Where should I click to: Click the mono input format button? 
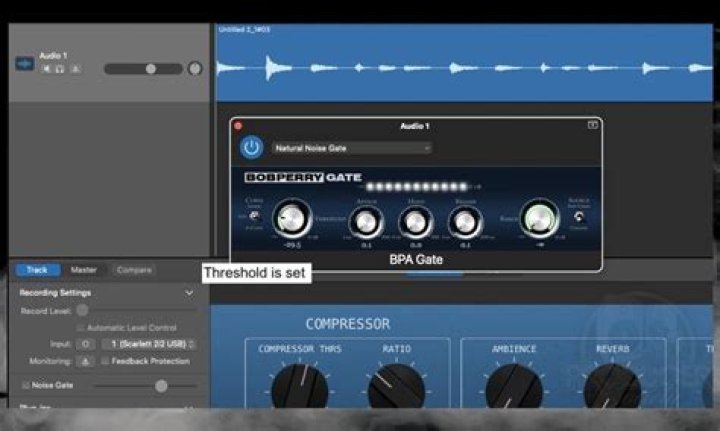point(85,344)
